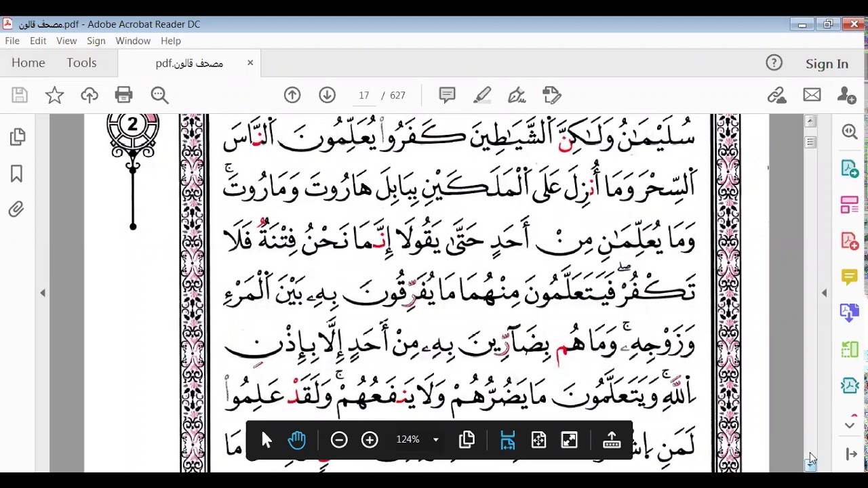
Task: Select the sign document pen tool
Action: click(517, 96)
